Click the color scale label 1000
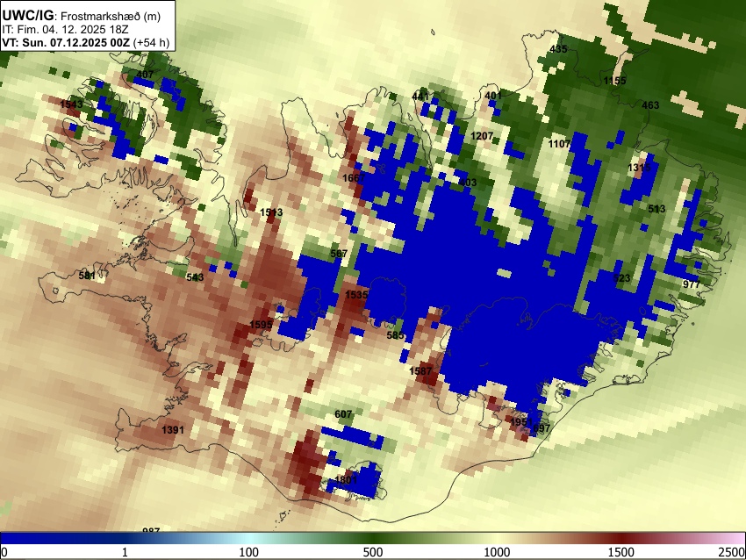 [497, 552]
